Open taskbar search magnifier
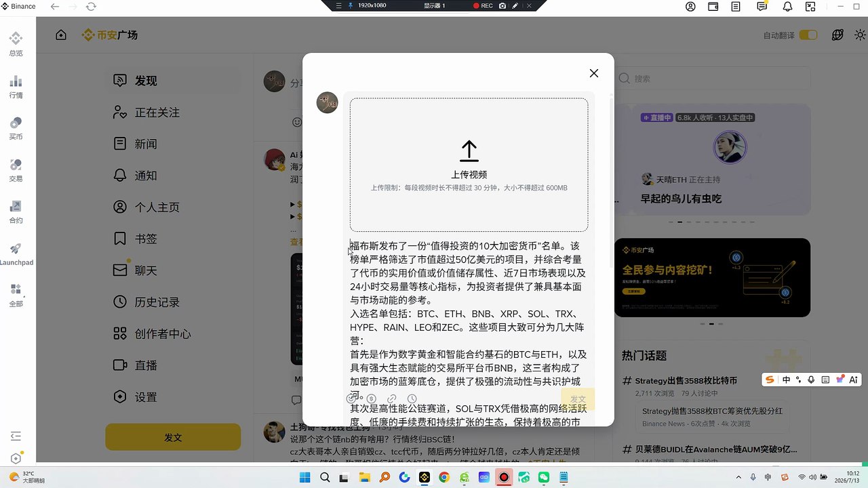This screenshot has height=488, width=868. point(325,477)
